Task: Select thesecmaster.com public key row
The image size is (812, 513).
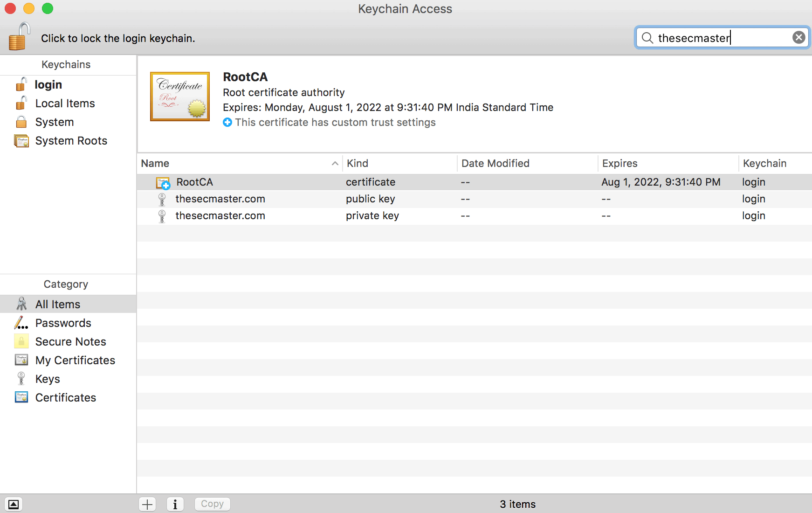Action: pyautogui.click(x=475, y=199)
